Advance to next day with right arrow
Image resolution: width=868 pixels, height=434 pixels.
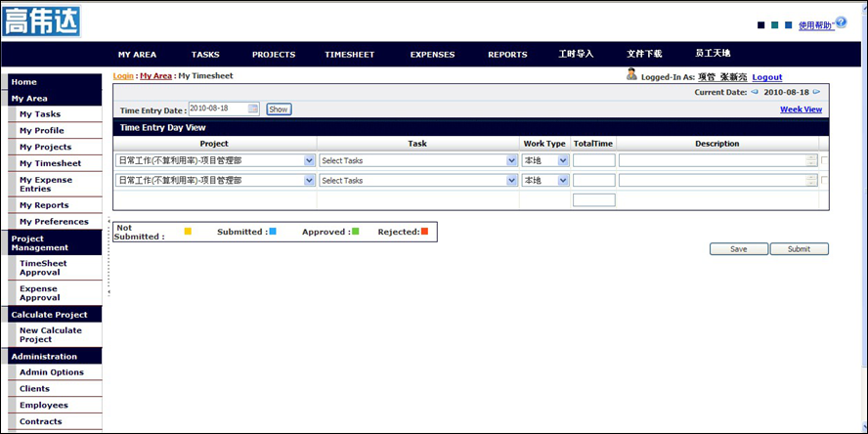[817, 92]
